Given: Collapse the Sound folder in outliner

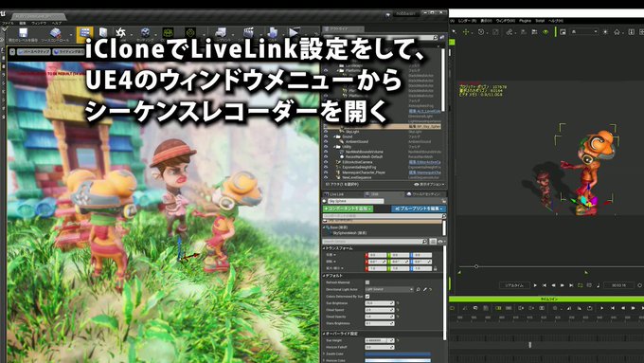Looking at the screenshot, I should 334,136.
